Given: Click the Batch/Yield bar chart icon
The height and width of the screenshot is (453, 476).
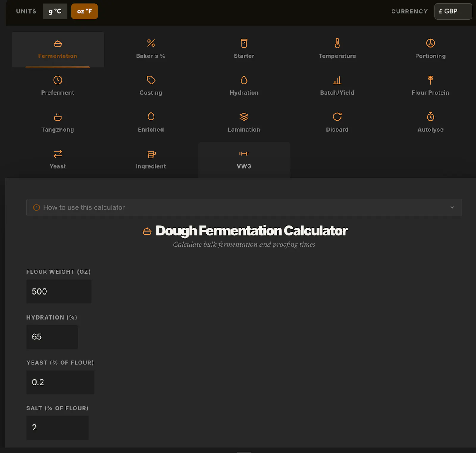Looking at the screenshot, I should (x=337, y=80).
